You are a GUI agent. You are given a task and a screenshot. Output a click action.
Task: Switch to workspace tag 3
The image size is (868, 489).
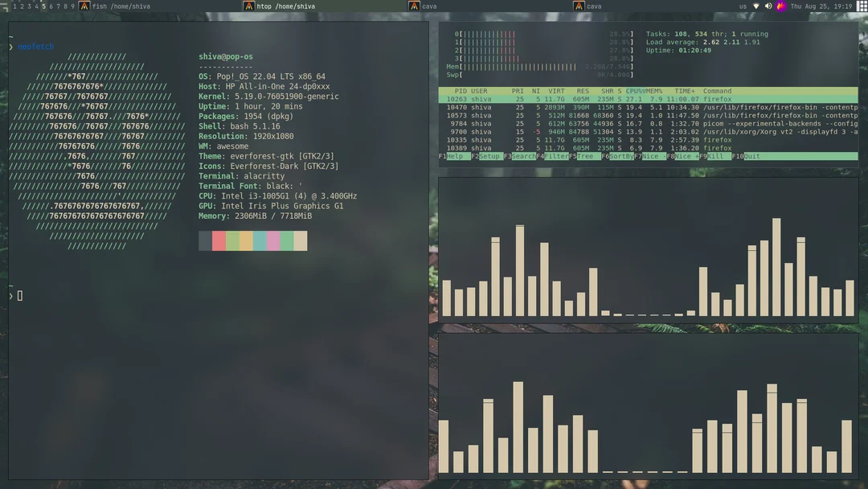coord(29,6)
